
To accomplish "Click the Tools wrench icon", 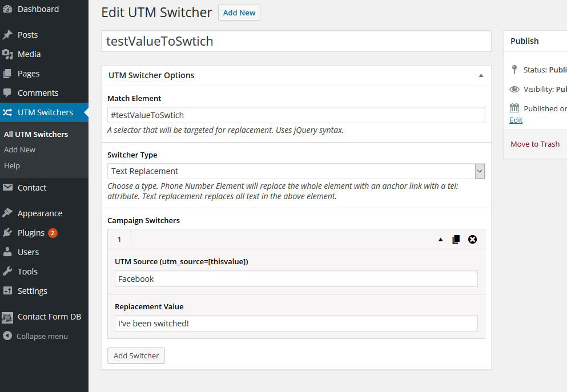I will [7, 272].
